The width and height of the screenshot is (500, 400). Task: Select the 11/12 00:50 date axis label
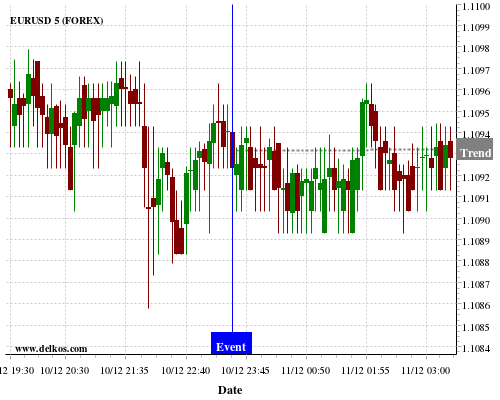pyautogui.click(x=306, y=370)
